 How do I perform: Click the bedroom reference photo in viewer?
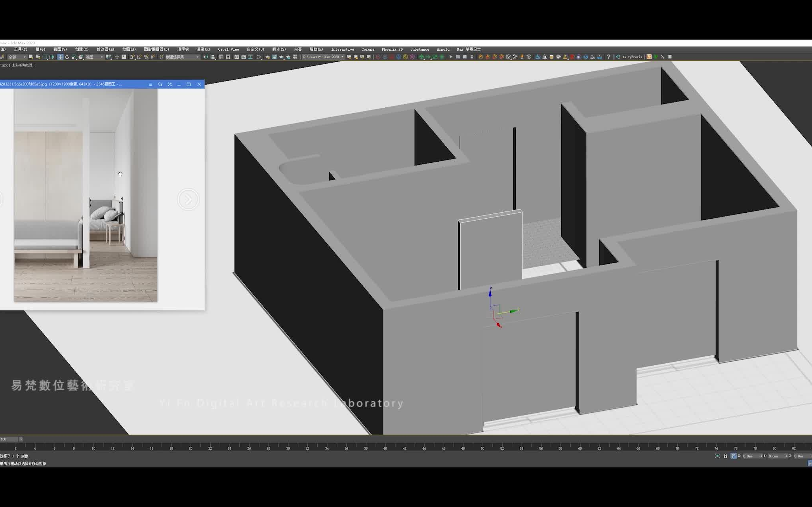point(86,195)
